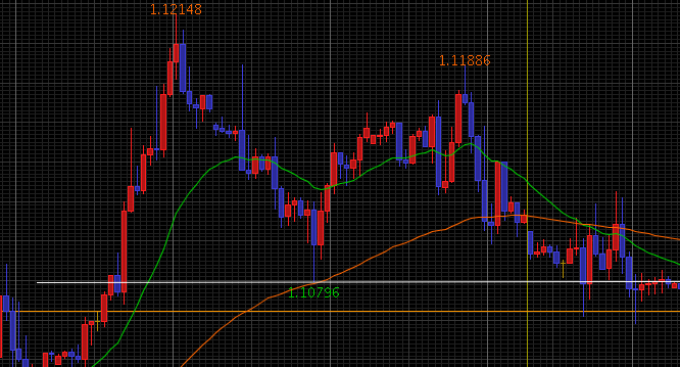Click the small yellow cross marker near orange line
Screen dimensions: 680x367
[x=97, y=321]
